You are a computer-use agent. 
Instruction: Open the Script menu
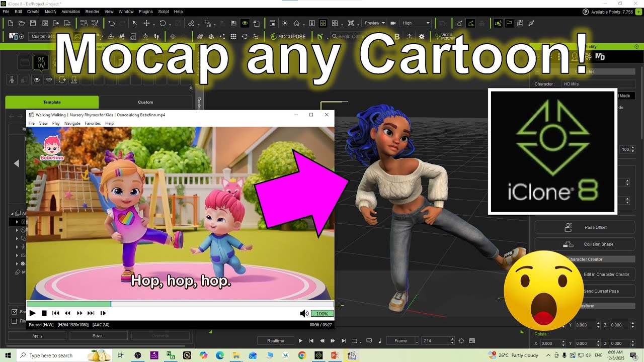[164, 12]
